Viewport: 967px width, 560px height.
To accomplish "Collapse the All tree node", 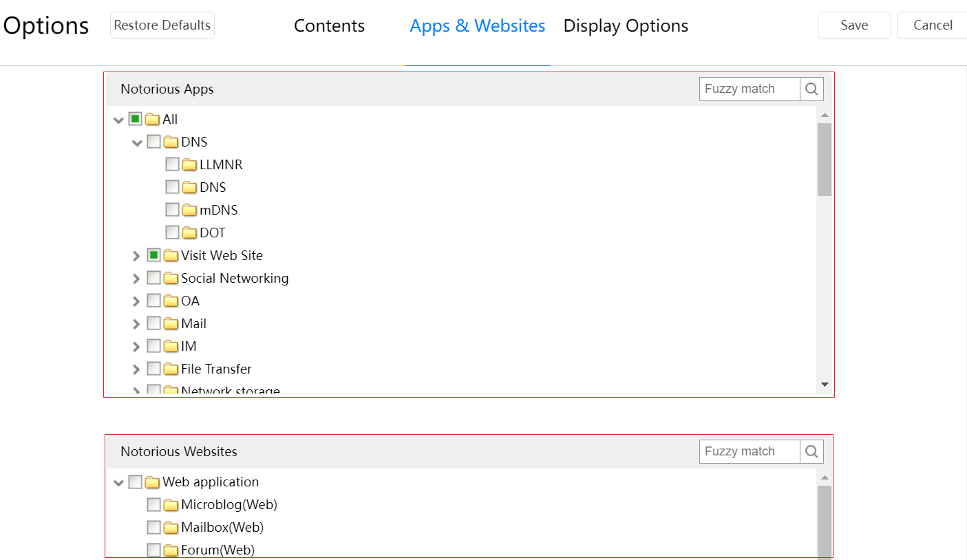I will (118, 120).
